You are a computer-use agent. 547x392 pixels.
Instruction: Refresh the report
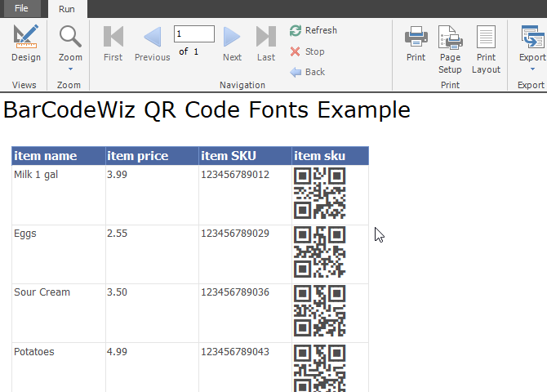314,30
